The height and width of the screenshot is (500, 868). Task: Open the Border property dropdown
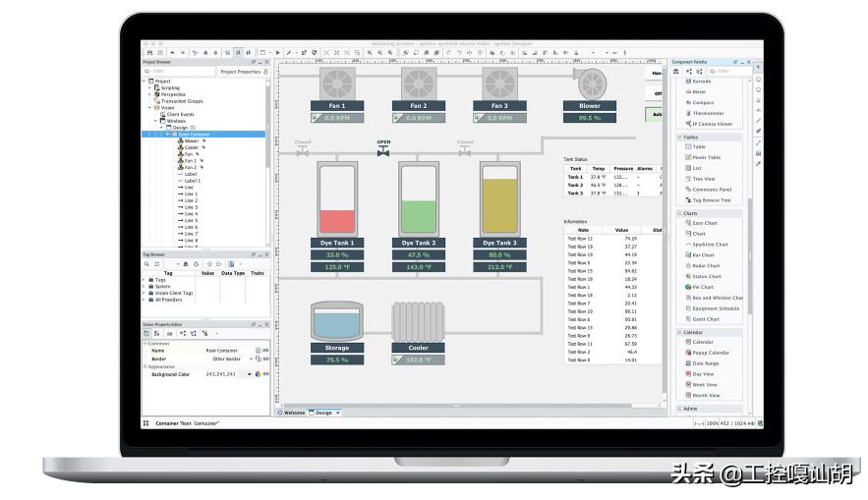(x=252, y=359)
